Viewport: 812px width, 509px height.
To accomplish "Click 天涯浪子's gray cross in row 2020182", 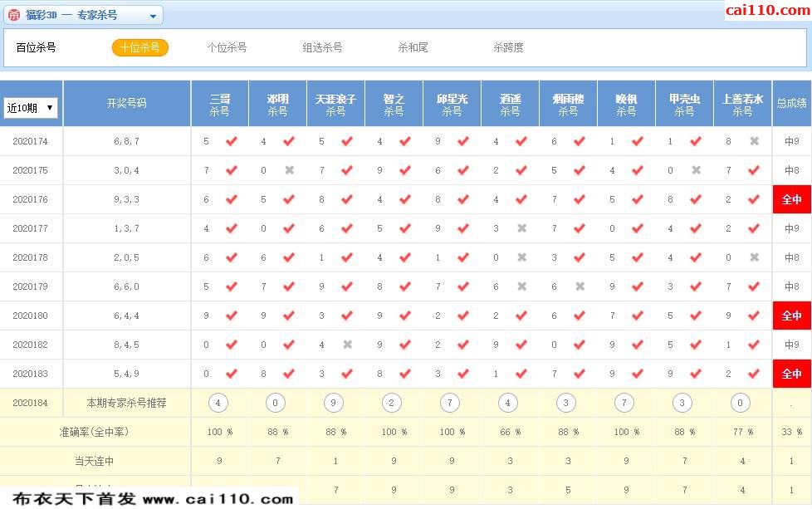I will point(348,345).
